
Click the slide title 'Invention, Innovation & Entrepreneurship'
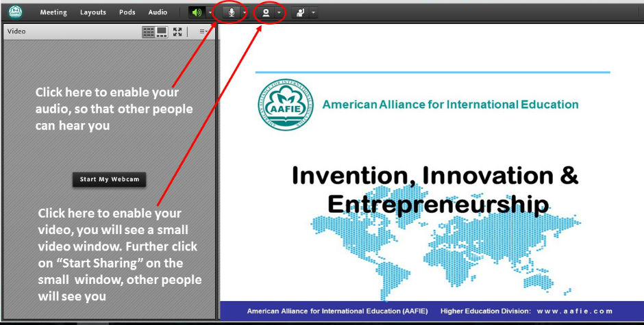click(435, 190)
